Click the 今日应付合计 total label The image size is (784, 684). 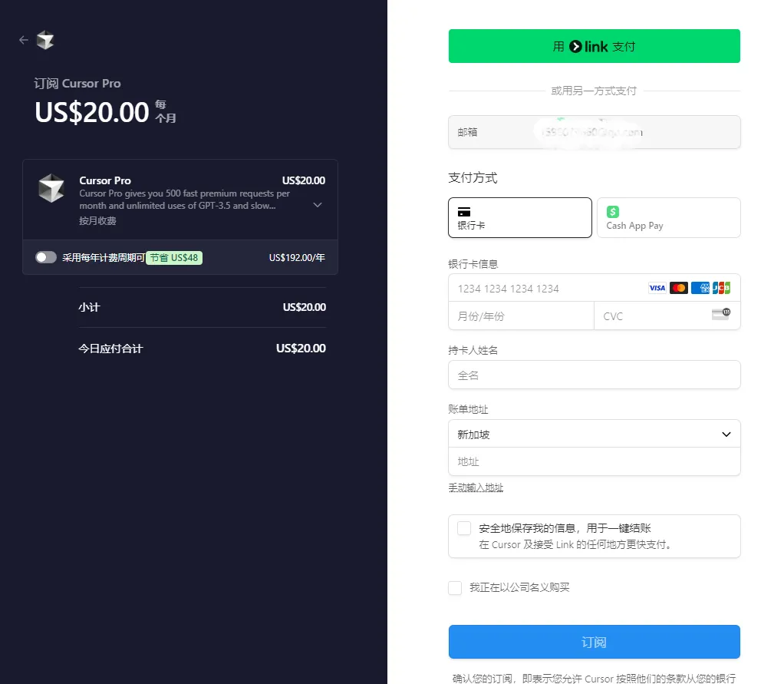111,349
